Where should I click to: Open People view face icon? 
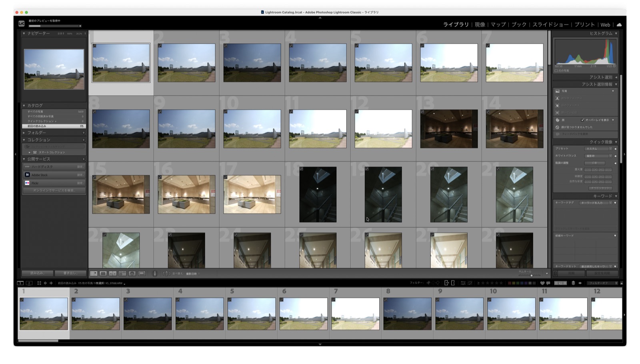tap(132, 273)
